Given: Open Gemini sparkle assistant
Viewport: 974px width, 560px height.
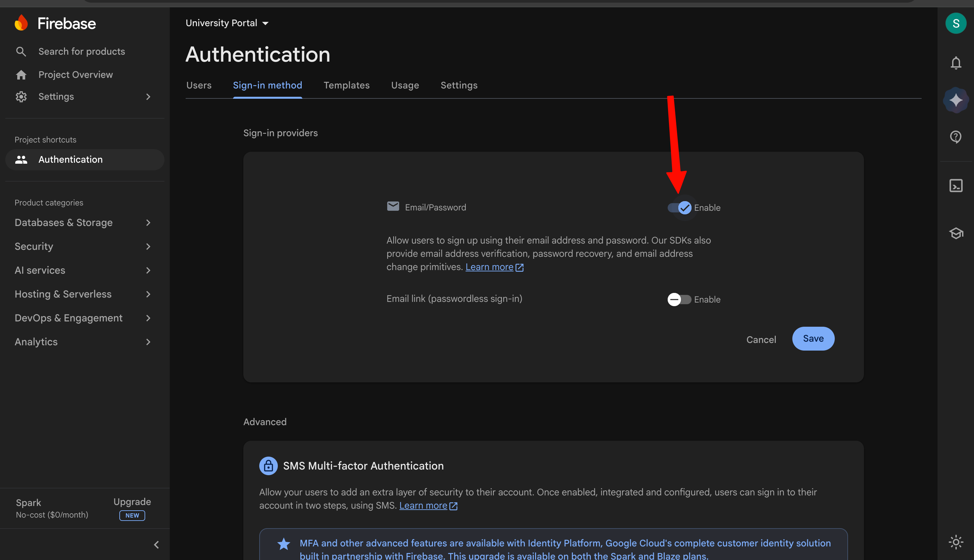Looking at the screenshot, I should (956, 100).
